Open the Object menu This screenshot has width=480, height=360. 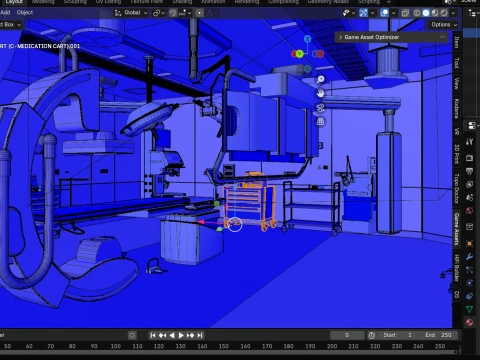click(x=25, y=13)
